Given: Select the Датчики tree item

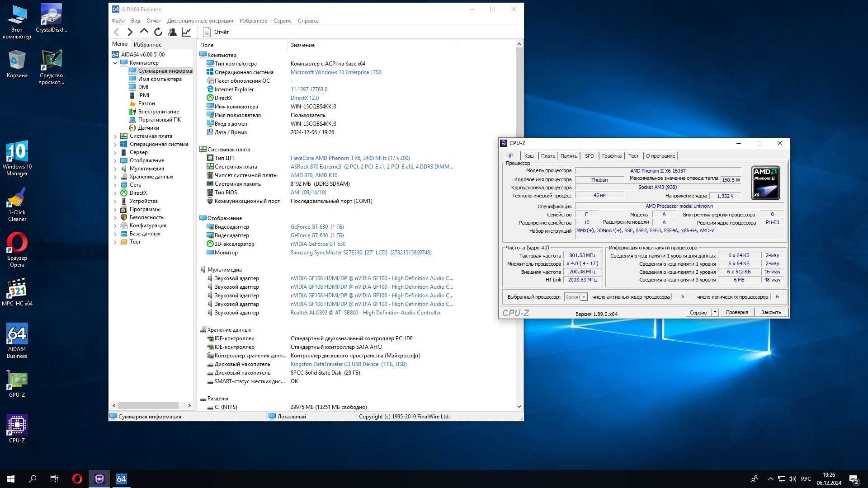Looking at the screenshot, I should [148, 128].
